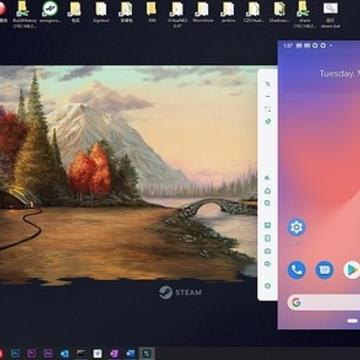Viewport: 360px width, 360px height.
Task: Select the jenkins folder on desktop
Action: [x=228, y=12]
